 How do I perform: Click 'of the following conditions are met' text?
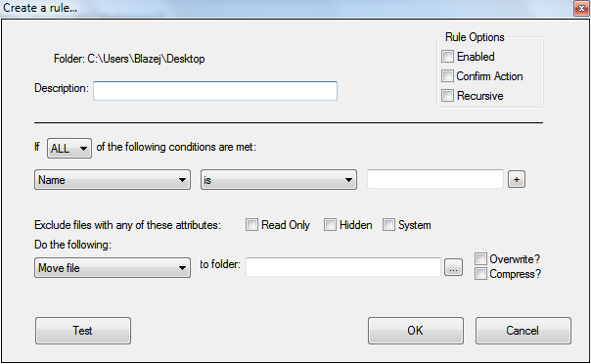176,147
